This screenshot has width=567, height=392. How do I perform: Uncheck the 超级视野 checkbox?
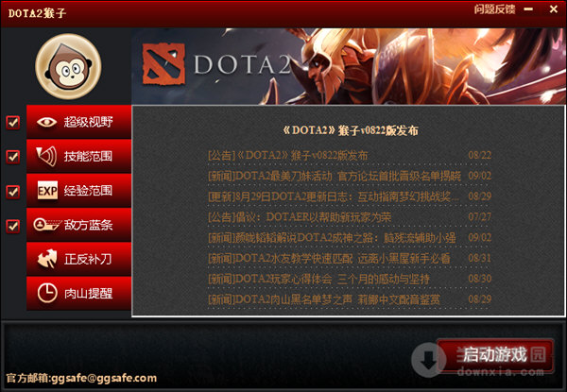tap(13, 123)
